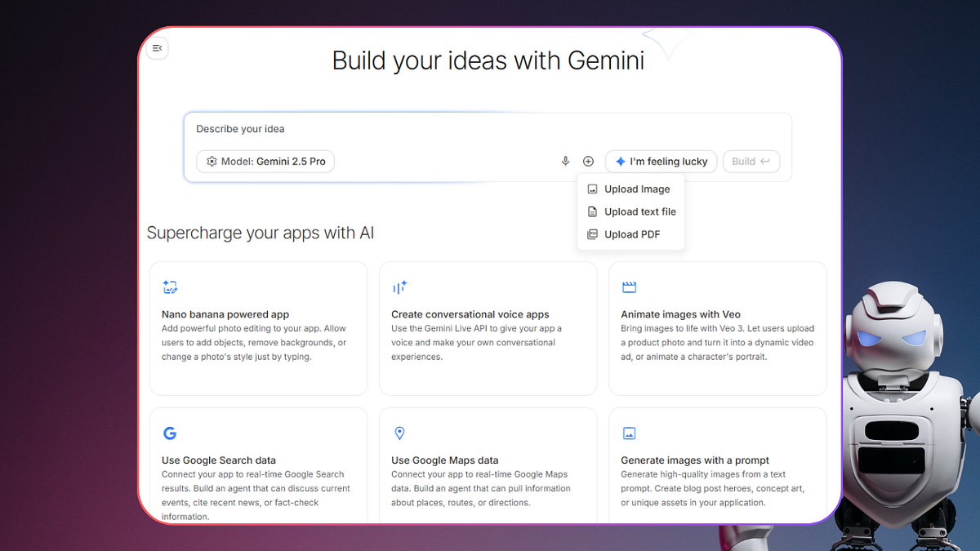This screenshot has height=551, width=980.
Task: Click the Nano banana photo edit icon
Action: 170,287
